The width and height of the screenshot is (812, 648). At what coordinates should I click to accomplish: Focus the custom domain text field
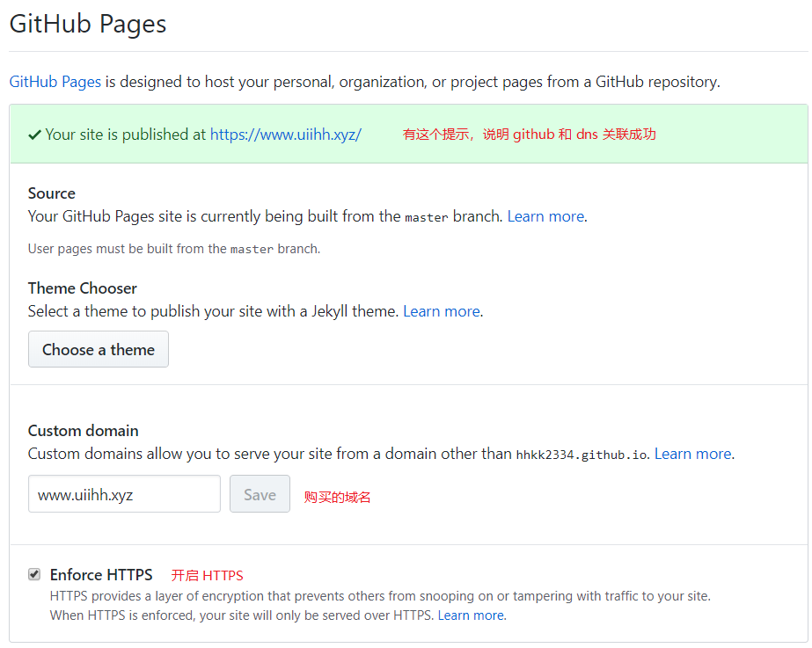click(124, 494)
